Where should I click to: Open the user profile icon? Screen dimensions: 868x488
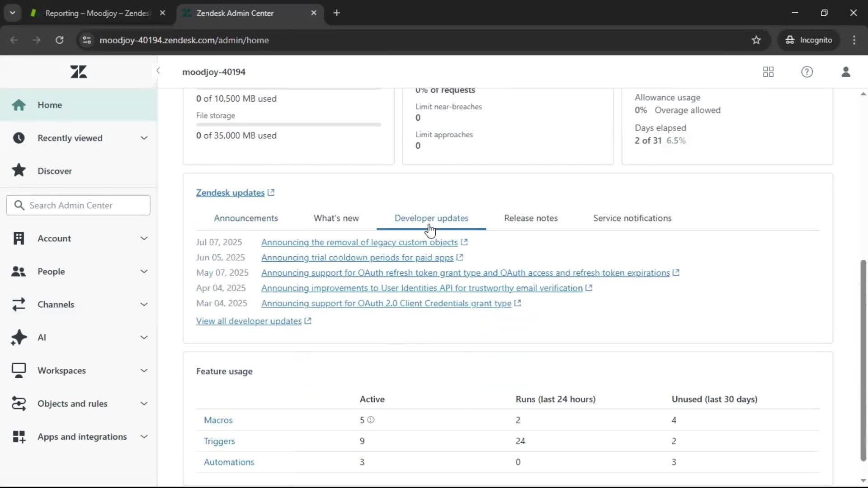846,72
